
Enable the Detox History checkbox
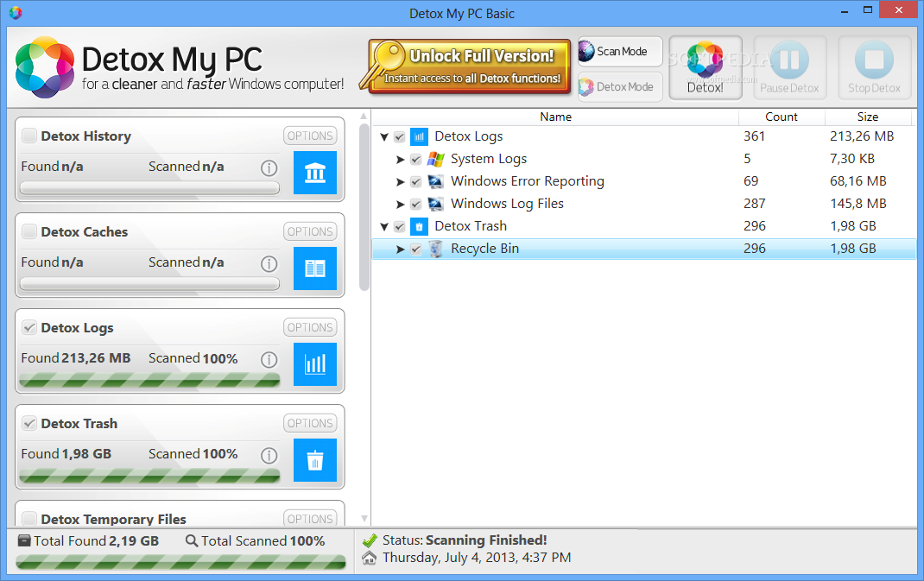[x=28, y=136]
